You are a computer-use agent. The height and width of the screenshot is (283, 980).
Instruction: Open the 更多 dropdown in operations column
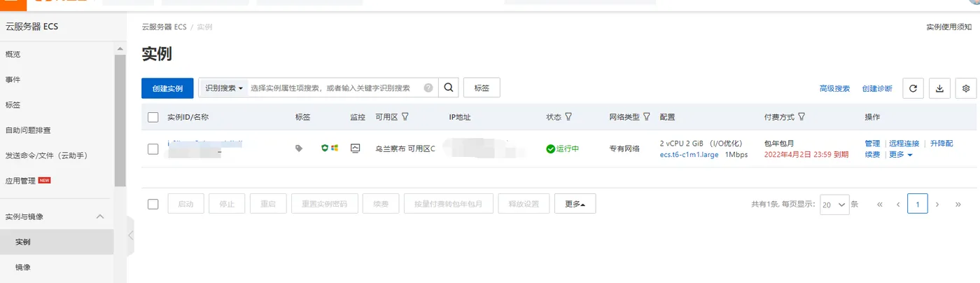tap(901, 155)
